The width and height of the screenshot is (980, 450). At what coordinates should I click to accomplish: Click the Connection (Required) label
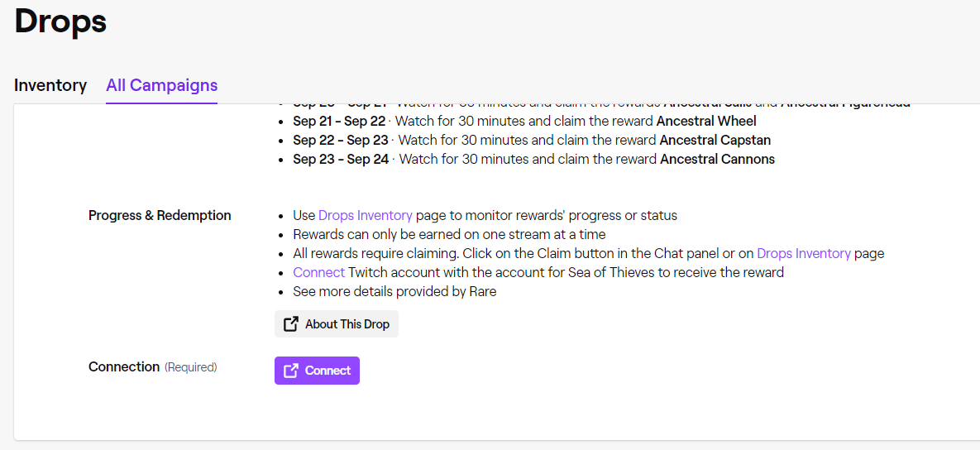[152, 366]
